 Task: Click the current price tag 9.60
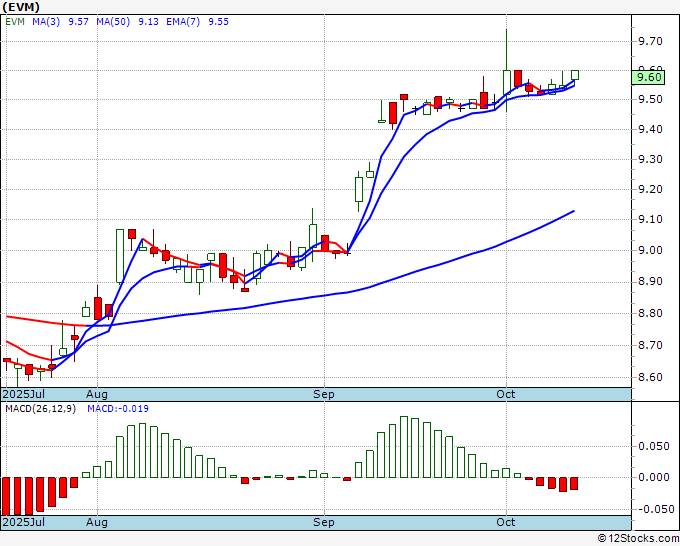[648, 78]
